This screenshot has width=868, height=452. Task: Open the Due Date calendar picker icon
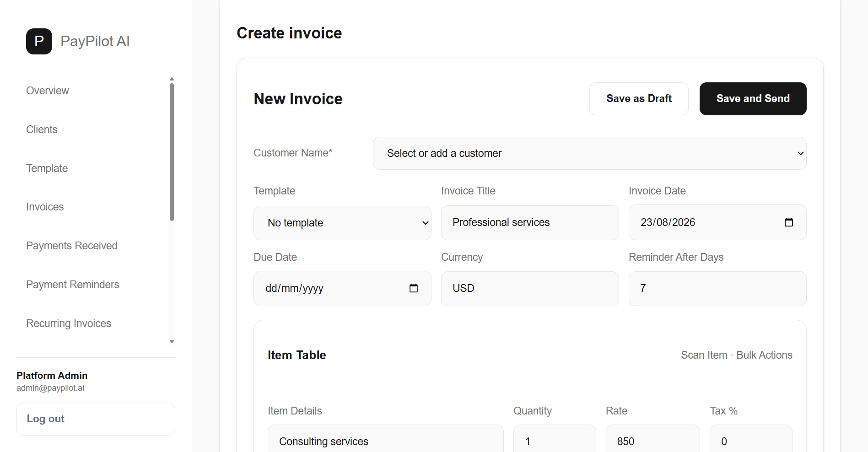click(x=413, y=288)
